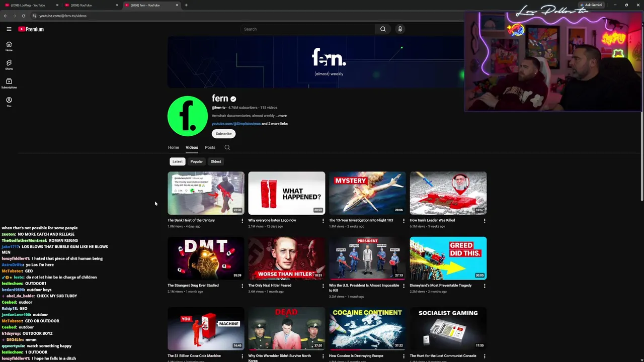Start voice search with the microphone

tap(400, 29)
